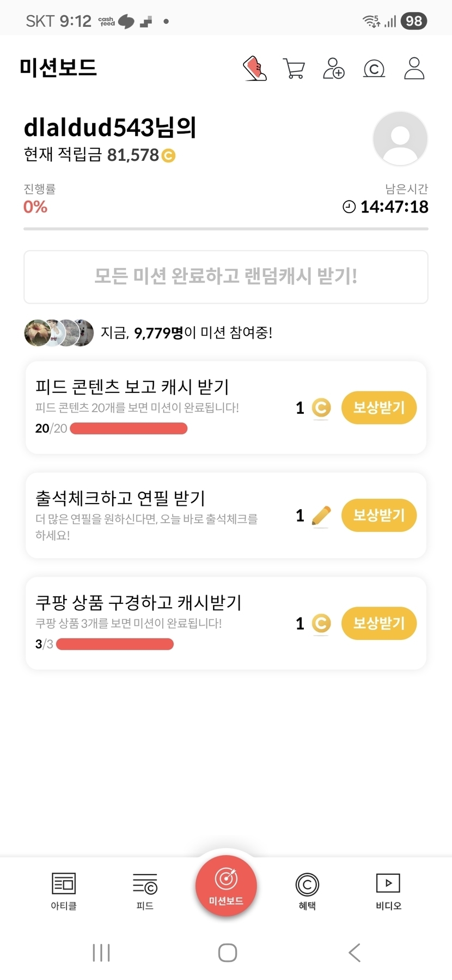Open my profile icon in header
The image size is (452, 980).
tap(414, 69)
